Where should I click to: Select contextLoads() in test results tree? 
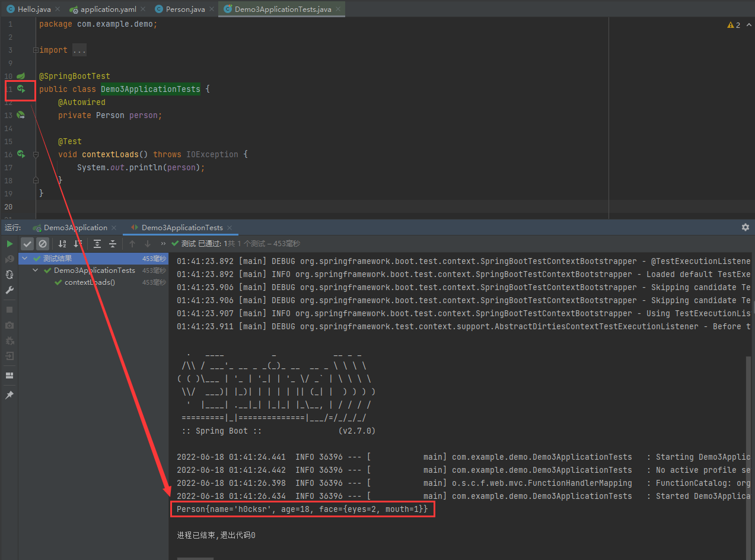90,282
